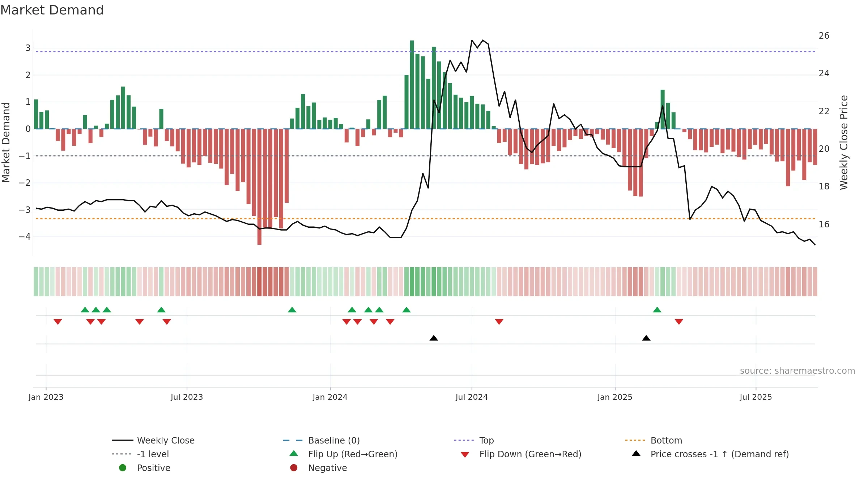Image resolution: width=868 pixels, height=488 pixels.
Task: Click the 0 tick on Market Demand axis
Action: coord(28,129)
